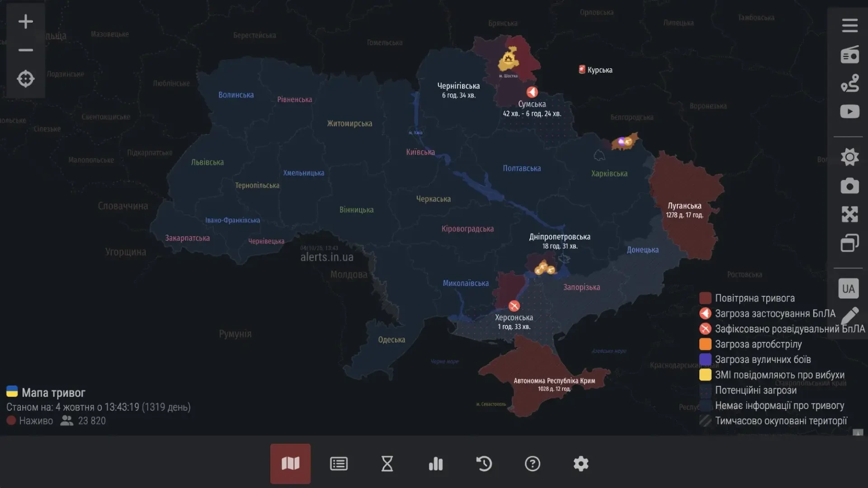Click the Загроза артобстрілу legend swatch
The image size is (868, 488).
[x=705, y=344]
